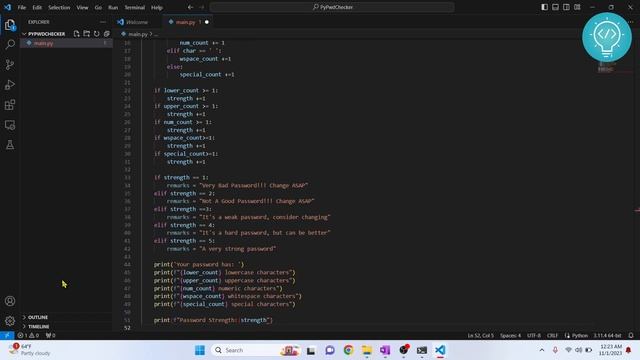Viewport: 640px width, 360px height.
Task: Select main.py in the Explorer tree
Action: [66, 43]
